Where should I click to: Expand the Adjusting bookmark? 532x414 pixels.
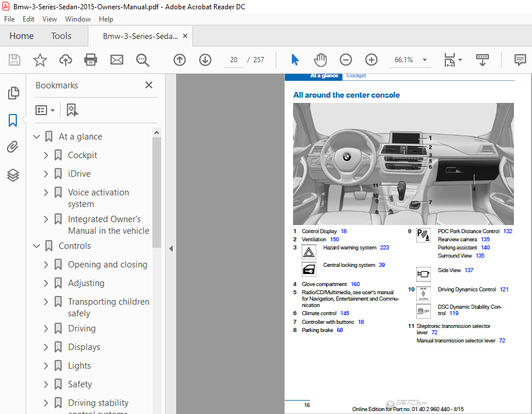coord(46,283)
